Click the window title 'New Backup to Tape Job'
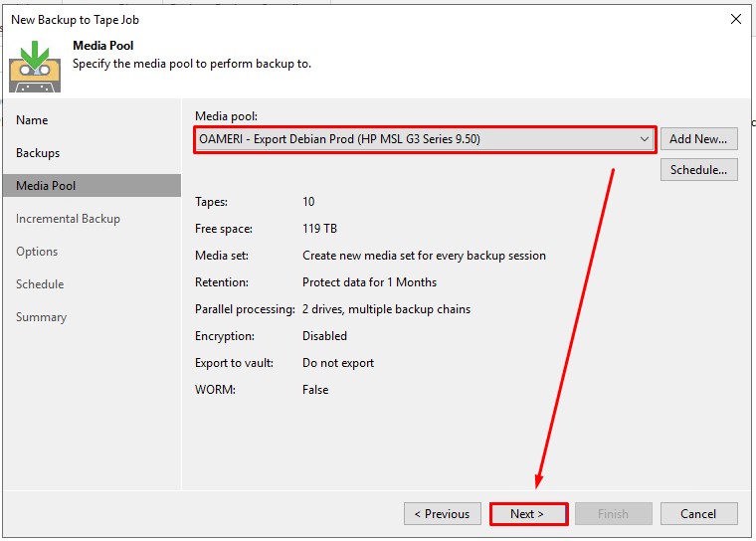Image resolution: width=756 pixels, height=541 pixels. [x=75, y=19]
